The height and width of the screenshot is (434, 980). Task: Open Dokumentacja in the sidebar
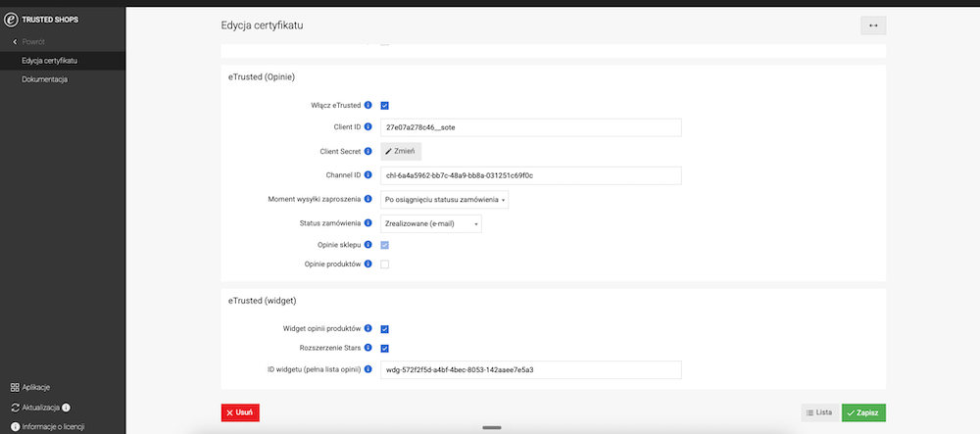pyautogui.click(x=44, y=79)
